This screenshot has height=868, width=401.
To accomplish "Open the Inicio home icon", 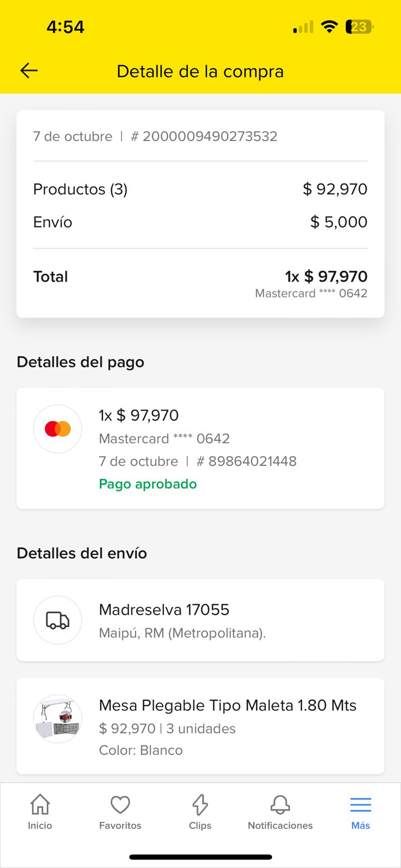I will (x=40, y=805).
